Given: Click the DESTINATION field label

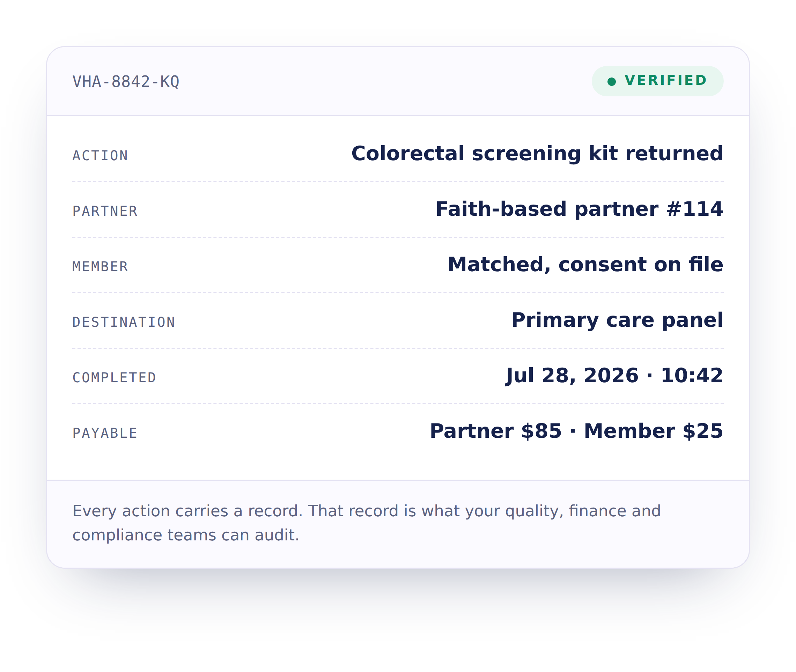Looking at the screenshot, I should pos(124,322).
